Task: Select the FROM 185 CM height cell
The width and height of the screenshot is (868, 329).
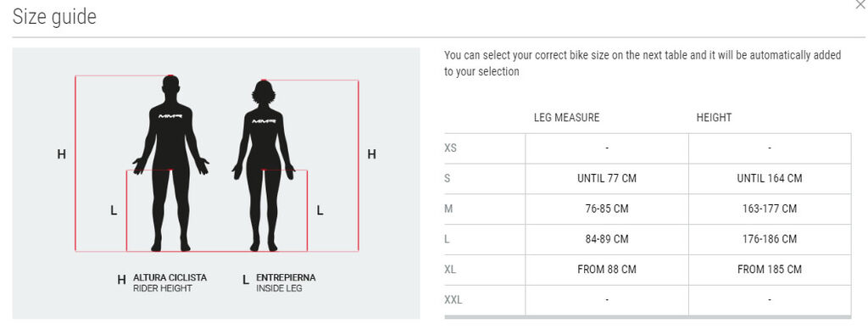Action: pos(770,270)
